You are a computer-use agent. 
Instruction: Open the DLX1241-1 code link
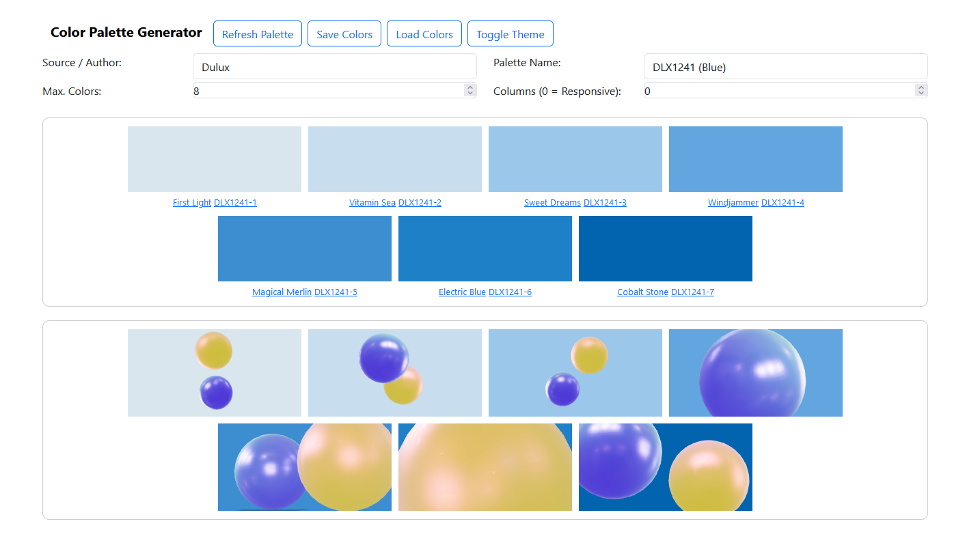(x=235, y=203)
